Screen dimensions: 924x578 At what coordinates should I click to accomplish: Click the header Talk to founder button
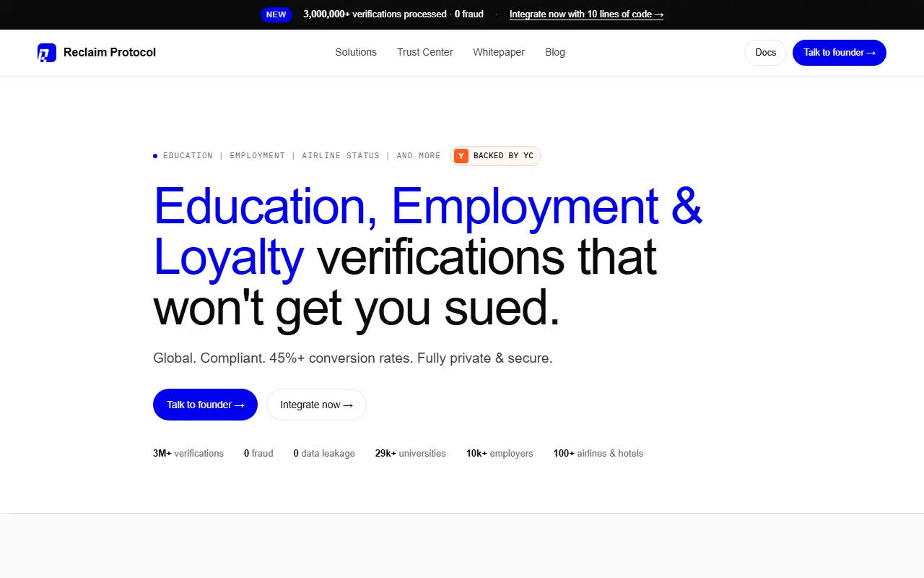click(x=840, y=53)
